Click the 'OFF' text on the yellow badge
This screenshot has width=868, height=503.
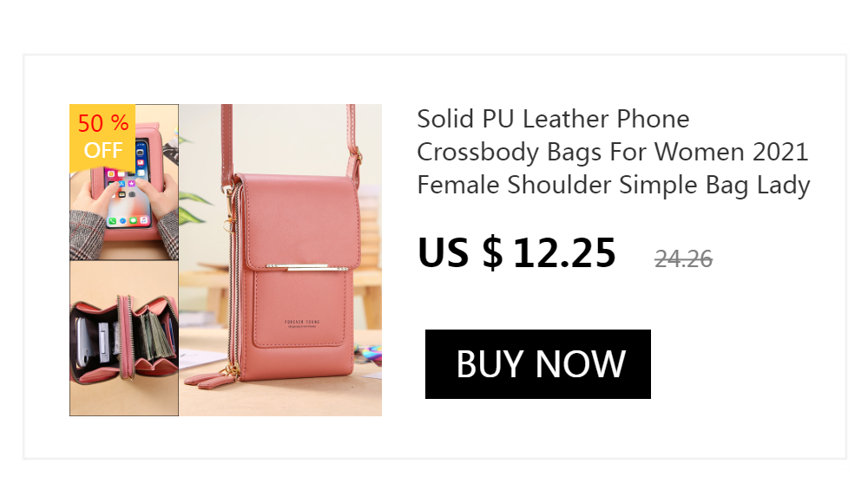[x=103, y=150]
